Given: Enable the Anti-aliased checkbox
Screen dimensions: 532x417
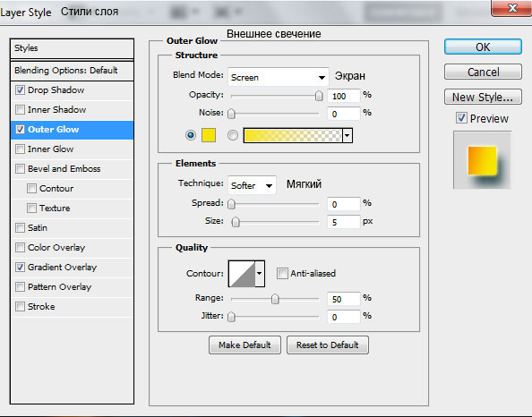Looking at the screenshot, I should (282, 273).
